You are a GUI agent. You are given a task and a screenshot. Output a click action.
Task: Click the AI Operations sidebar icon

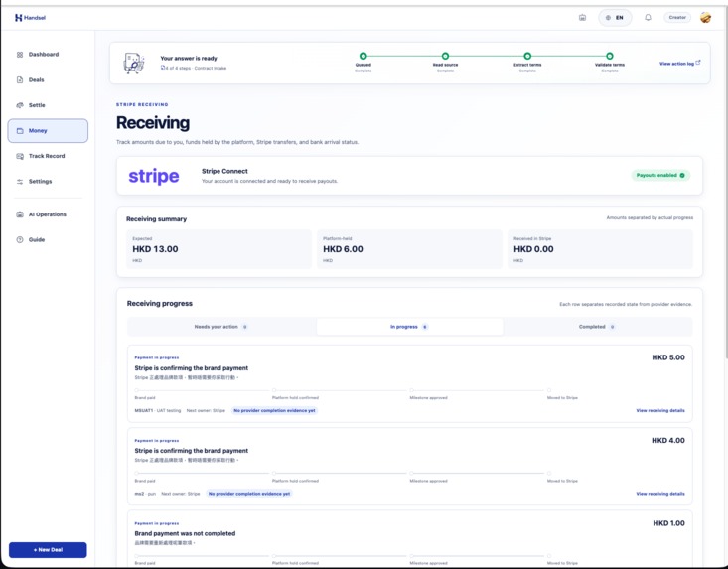pos(20,214)
